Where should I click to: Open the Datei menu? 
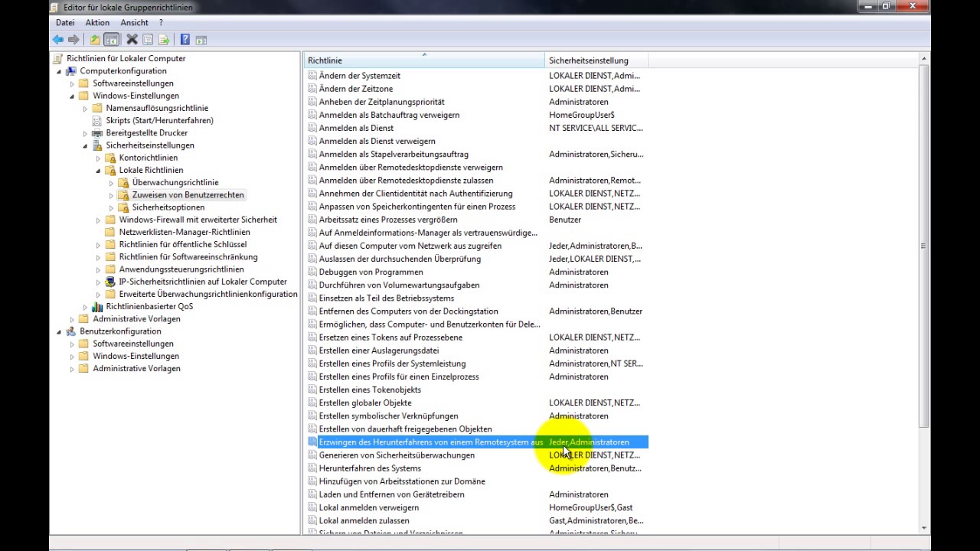(x=65, y=23)
